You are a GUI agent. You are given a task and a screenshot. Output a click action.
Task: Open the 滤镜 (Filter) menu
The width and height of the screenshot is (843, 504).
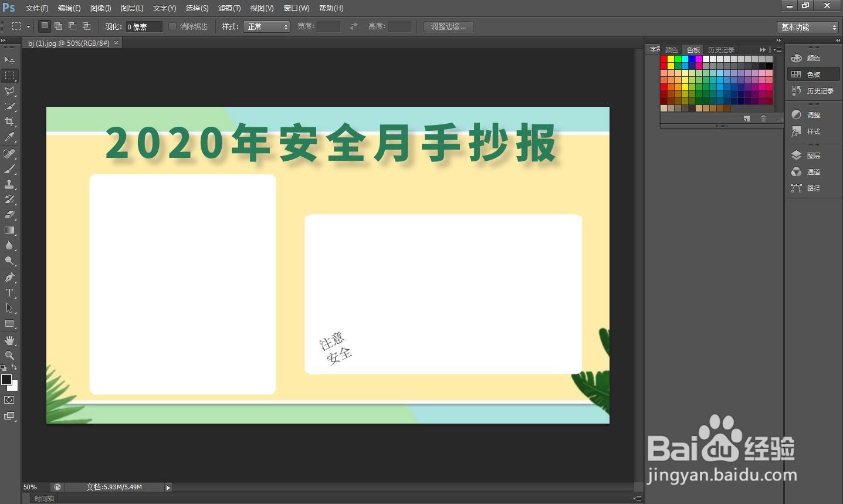[x=229, y=8]
